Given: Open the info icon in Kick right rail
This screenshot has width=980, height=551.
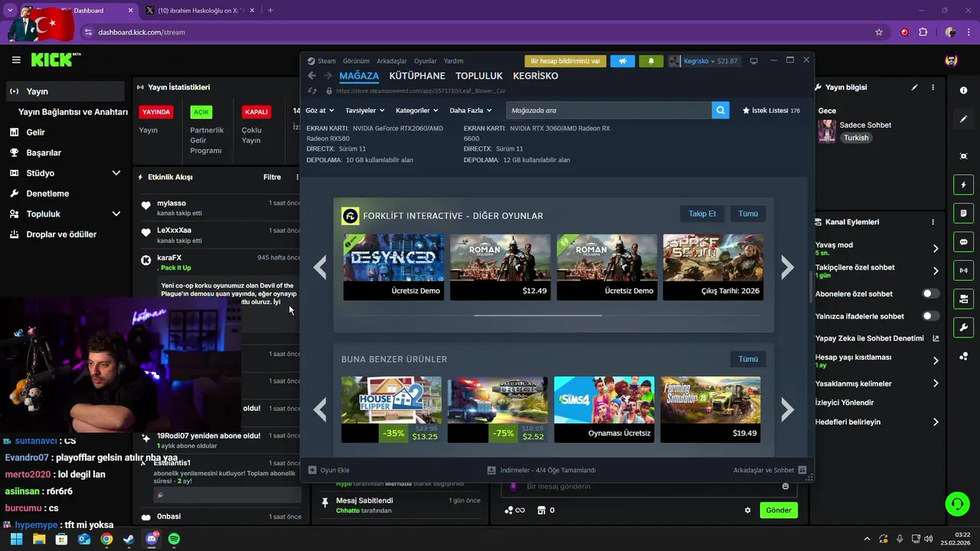Looking at the screenshot, I should click(x=963, y=90).
